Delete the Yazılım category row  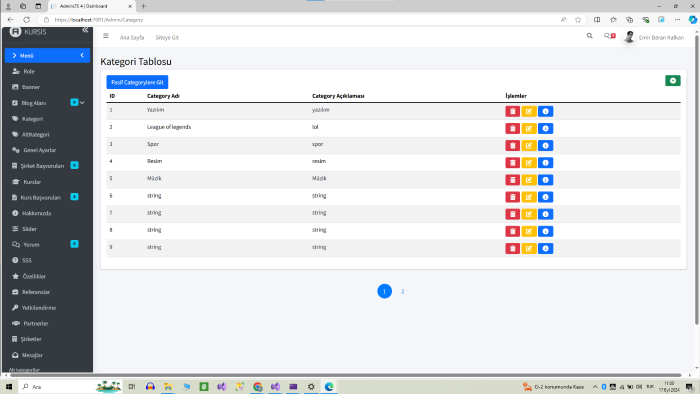coord(512,111)
